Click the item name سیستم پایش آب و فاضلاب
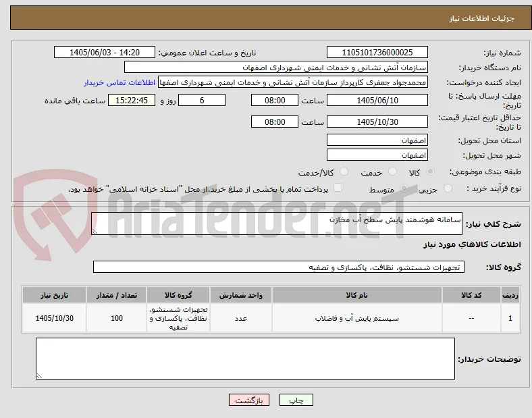Screen dimensions: 532x418 point(357,319)
